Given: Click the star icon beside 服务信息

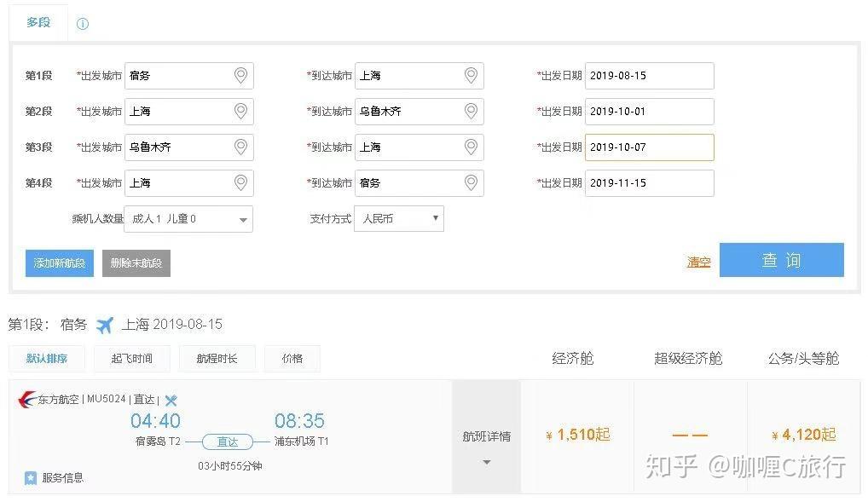Looking at the screenshot, I should point(31,477).
